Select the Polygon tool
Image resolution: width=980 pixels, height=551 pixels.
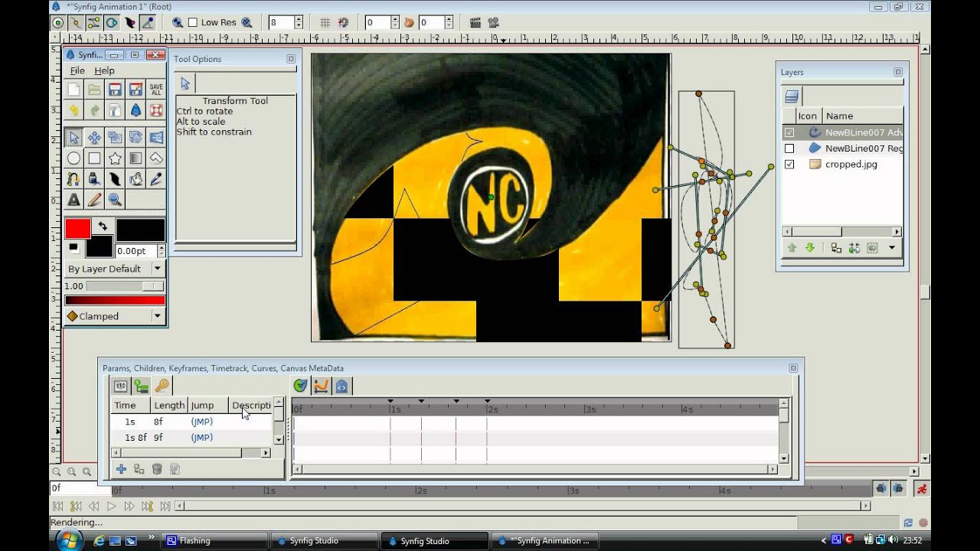(156, 158)
